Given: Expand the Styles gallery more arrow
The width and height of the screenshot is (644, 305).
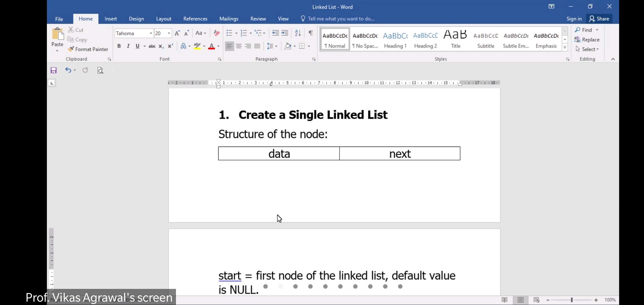Looking at the screenshot, I should 565,47.
